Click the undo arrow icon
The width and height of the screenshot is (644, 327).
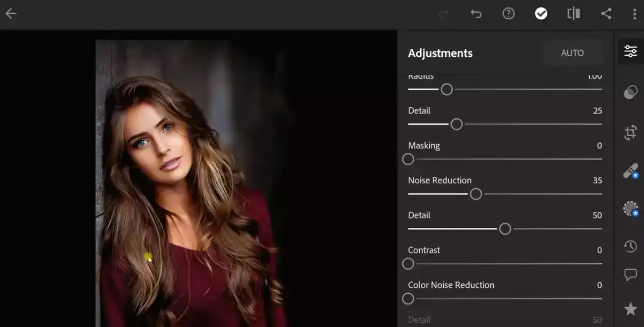point(475,14)
